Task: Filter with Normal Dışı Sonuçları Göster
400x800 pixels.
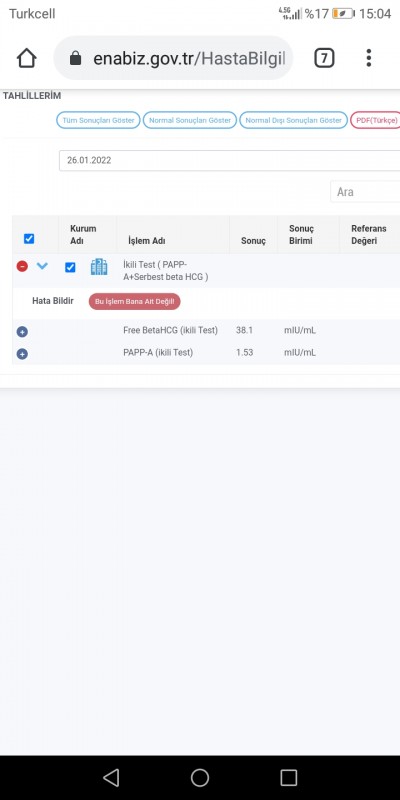Action: pos(293,120)
